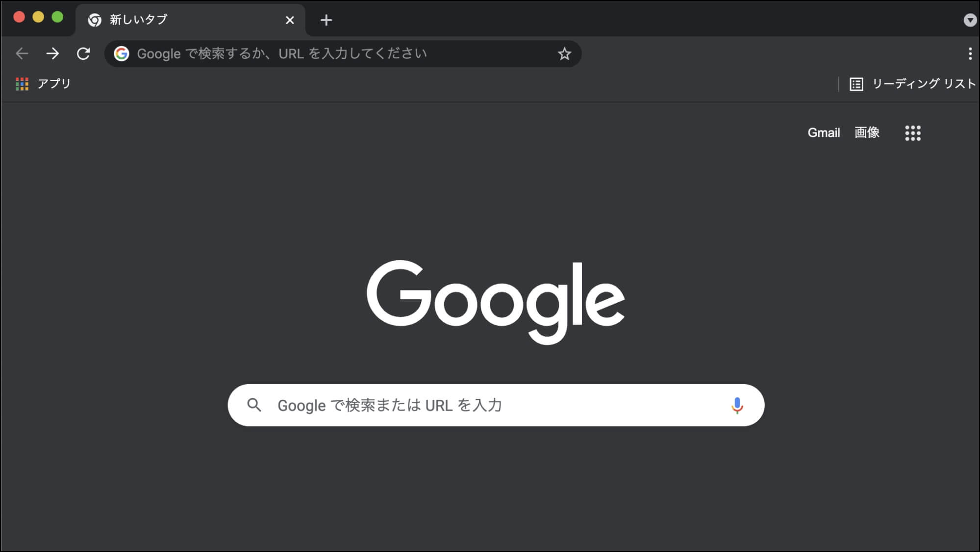980x552 pixels.
Task: Click the forward navigation arrow
Action: click(x=52, y=54)
